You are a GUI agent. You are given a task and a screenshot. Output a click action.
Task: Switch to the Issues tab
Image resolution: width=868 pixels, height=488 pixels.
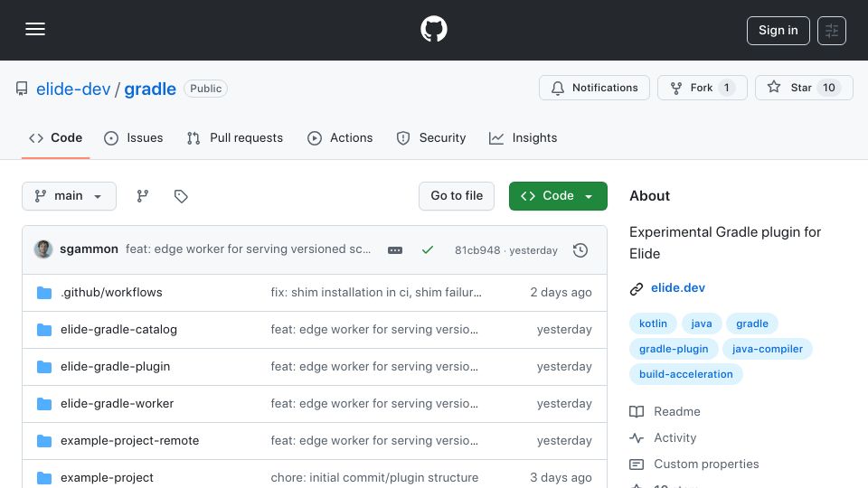tap(134, 137)
